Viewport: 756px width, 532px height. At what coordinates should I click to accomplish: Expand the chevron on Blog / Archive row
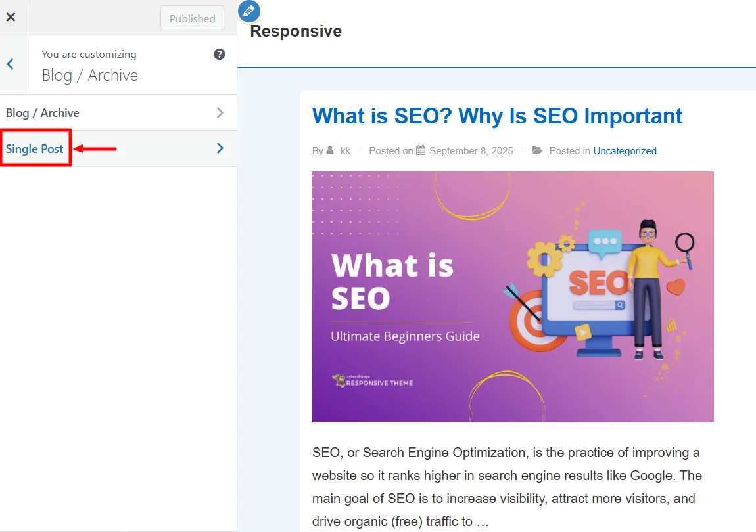point(220,113)
